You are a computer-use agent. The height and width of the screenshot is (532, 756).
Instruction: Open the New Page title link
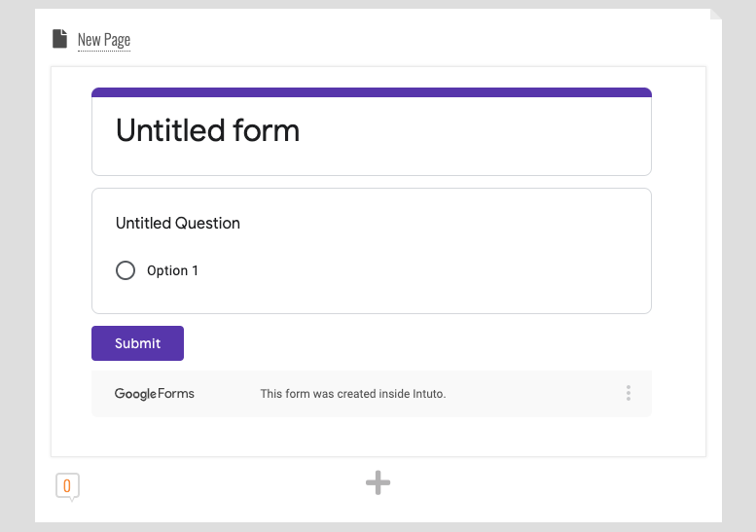(x=103, y=40)
